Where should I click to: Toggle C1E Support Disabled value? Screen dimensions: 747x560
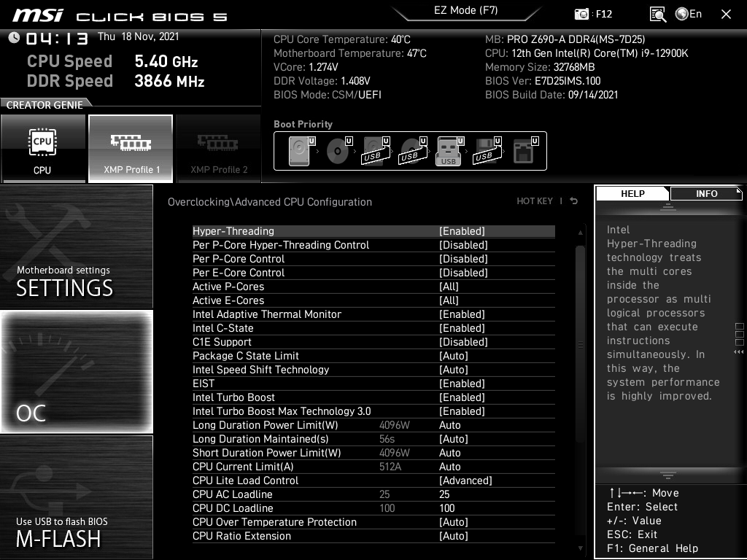click(x=463, y=342)
